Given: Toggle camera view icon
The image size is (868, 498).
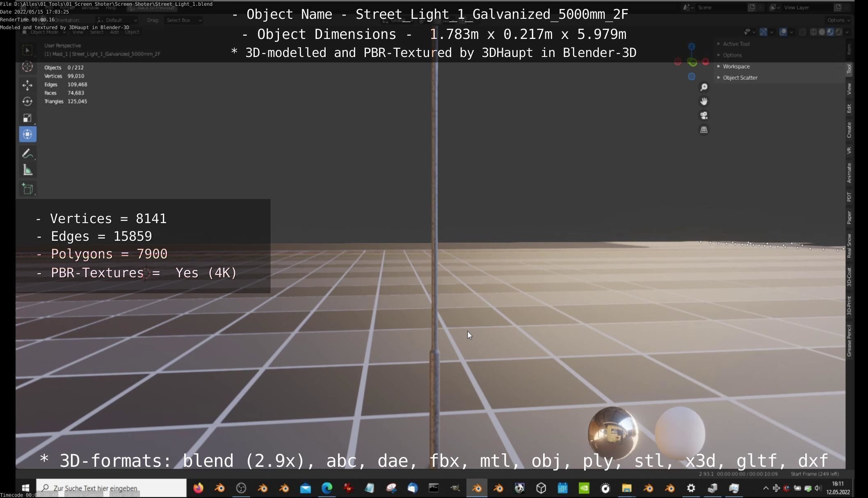Looking at the screenshot, I should [704, 116].
